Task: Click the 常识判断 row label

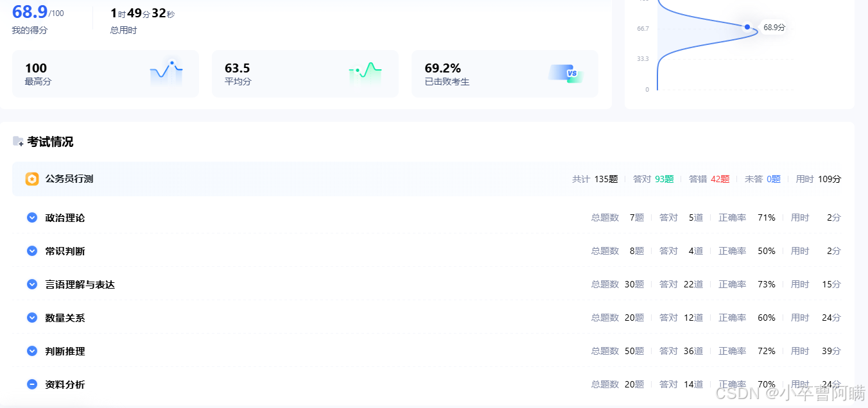Action: coord(65,251)
